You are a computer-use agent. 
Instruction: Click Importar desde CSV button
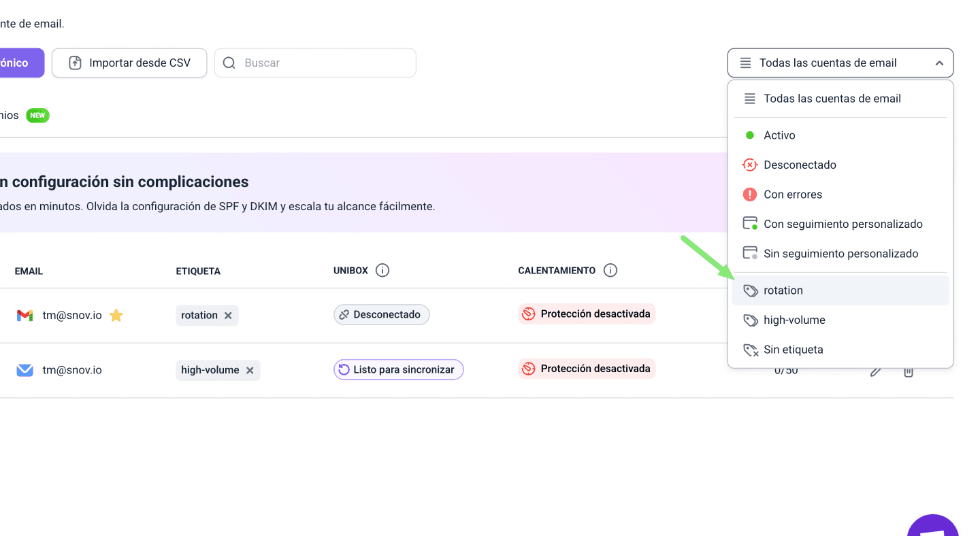(129, 63)
